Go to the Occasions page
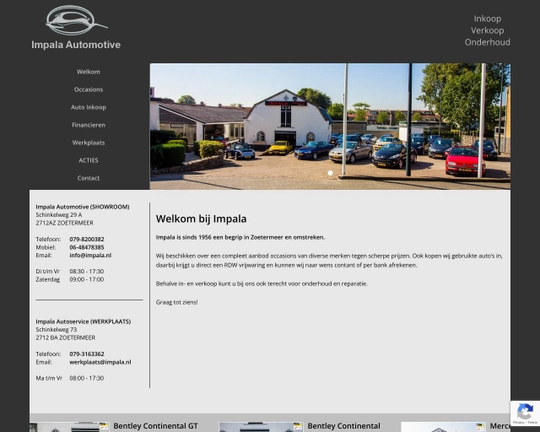The height and width of the screenshot is (432, 540). coord(89,89)
